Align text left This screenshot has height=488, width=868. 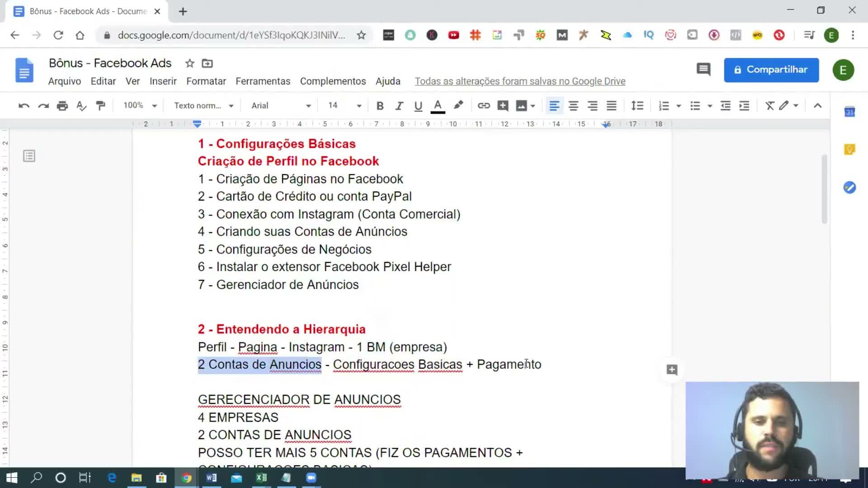tap(554, 106)
